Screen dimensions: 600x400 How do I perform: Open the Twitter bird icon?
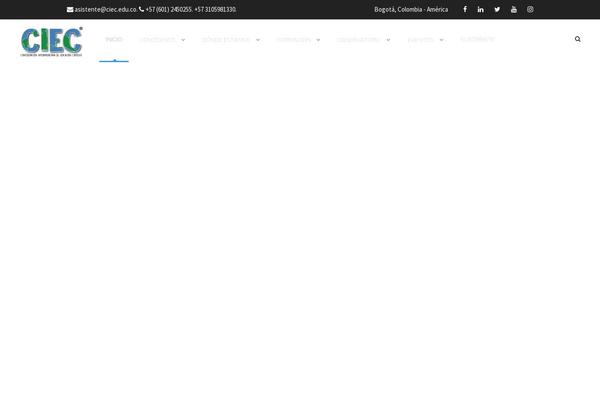coord(497,9)
